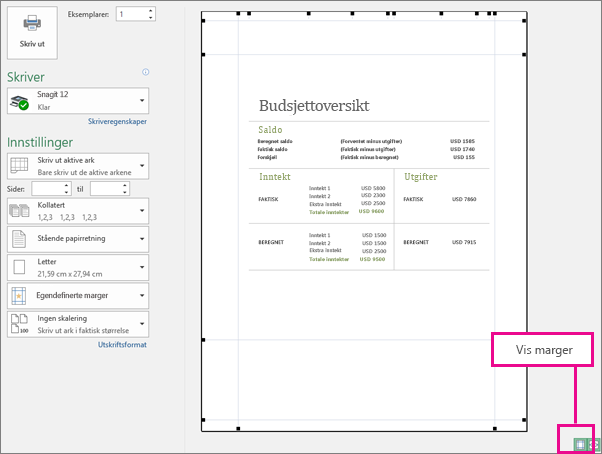602x454 pixels.
Task: Click the collated pages icon
Action: [x=19, y=211]
